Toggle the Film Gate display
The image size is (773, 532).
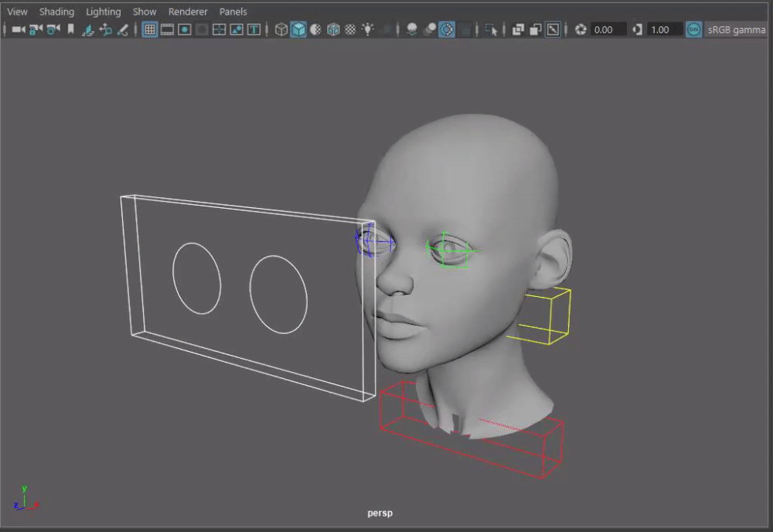tap(167, 29)
